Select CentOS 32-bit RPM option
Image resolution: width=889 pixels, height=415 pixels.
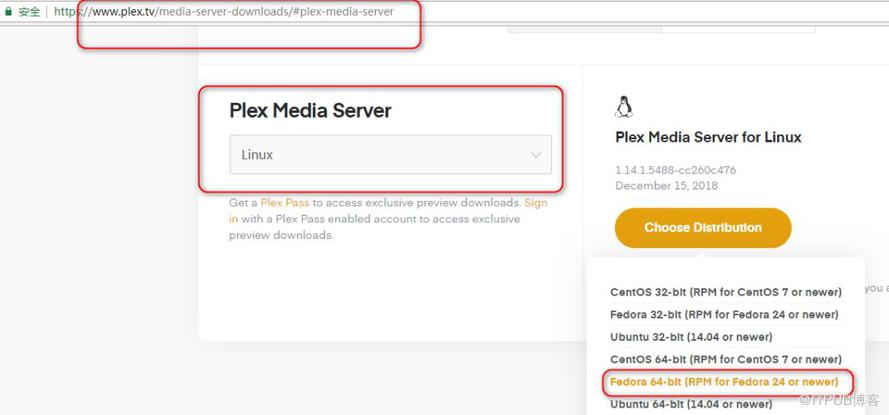pos(726,292)
